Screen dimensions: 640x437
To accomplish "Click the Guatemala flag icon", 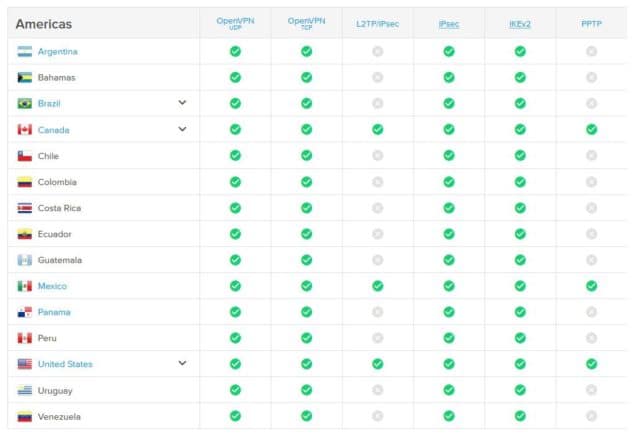I will pyautogui.click(x=24, y=260).
